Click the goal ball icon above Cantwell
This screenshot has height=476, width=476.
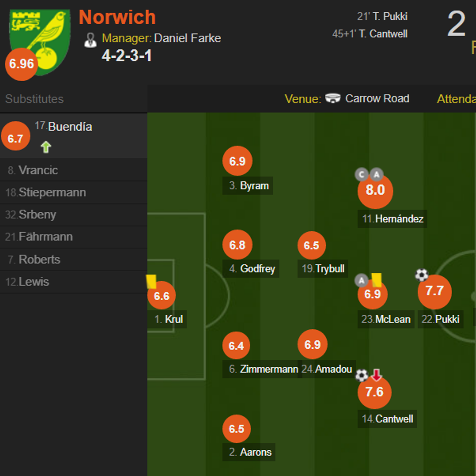click(x=362, y=375)
